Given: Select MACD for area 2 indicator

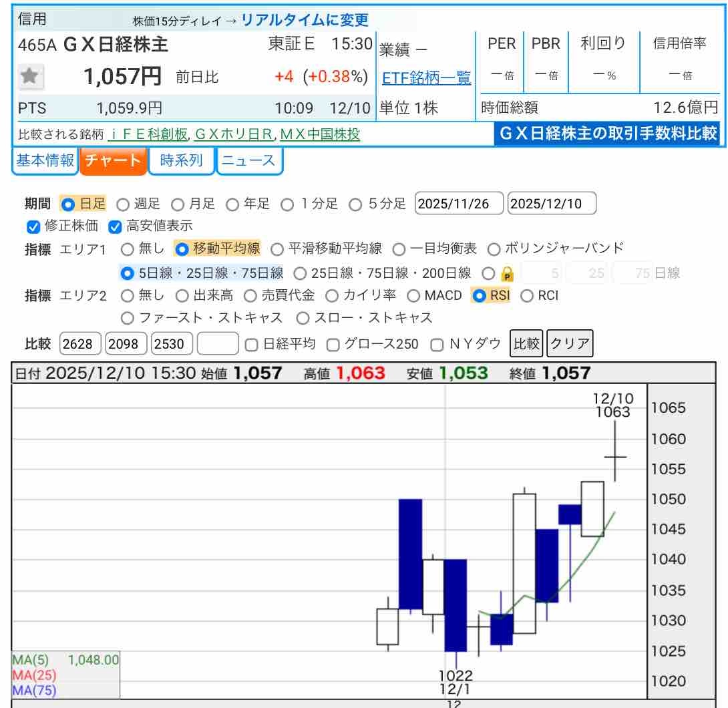Looking at the screenshot, I should [x=413, y=295].
